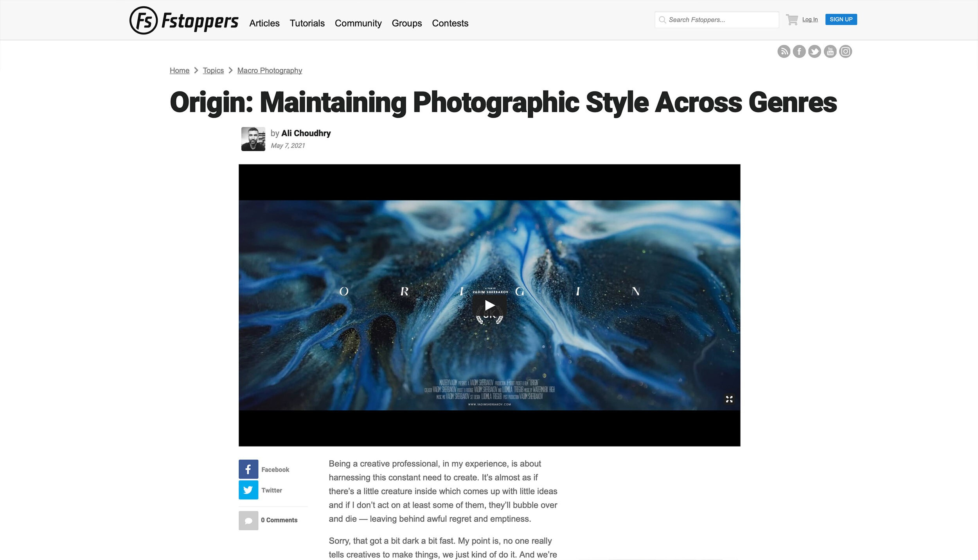Visit Ali Choudhry's author profile
This screenshot has width=978, height=560.
[306, 133]
